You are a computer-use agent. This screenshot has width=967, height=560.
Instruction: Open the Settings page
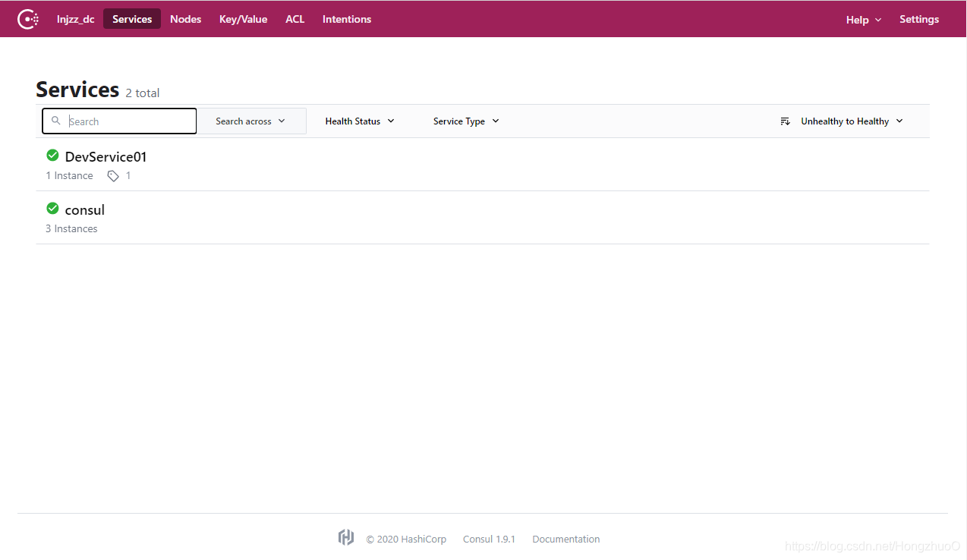pyautogui.click(x=918, y=19)
